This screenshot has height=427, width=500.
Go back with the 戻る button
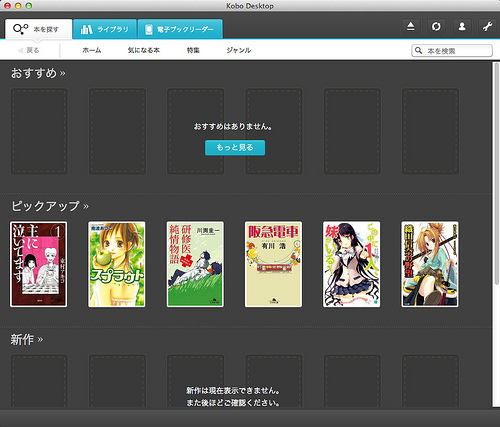[x=29, y=50]
